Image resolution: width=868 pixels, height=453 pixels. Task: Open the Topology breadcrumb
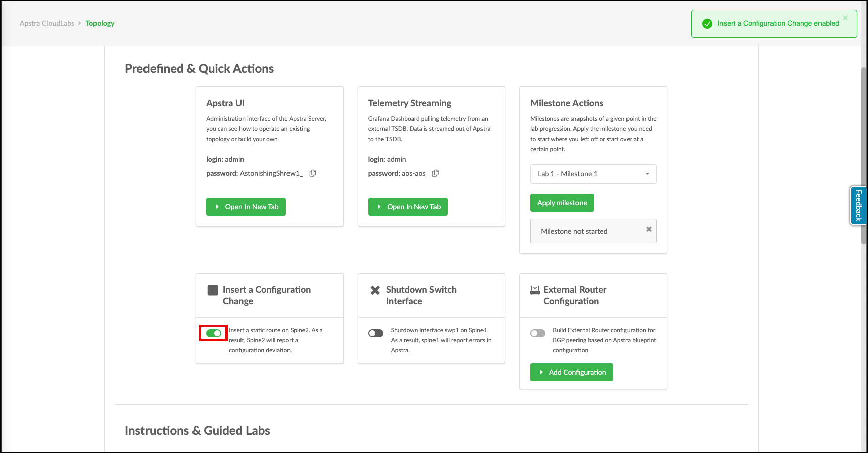[100, 23]
